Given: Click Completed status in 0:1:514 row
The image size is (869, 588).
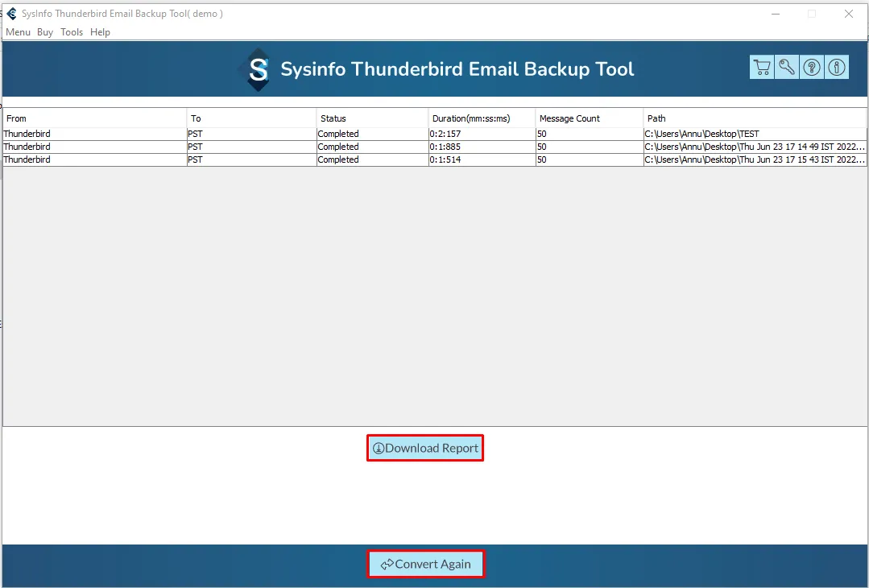Looking at the screenshot, I should pyautogui.click(x=372, y=159).
